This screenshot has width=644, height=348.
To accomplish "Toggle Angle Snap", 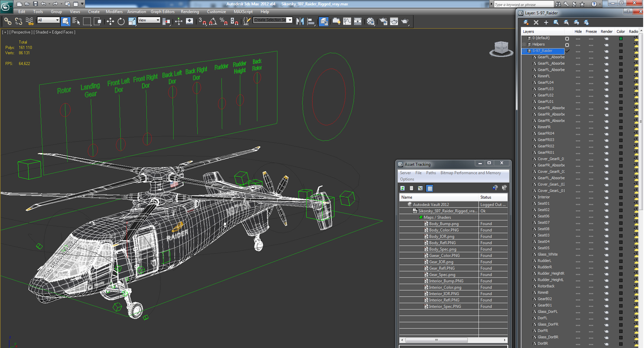I will [x=213, y=21].
